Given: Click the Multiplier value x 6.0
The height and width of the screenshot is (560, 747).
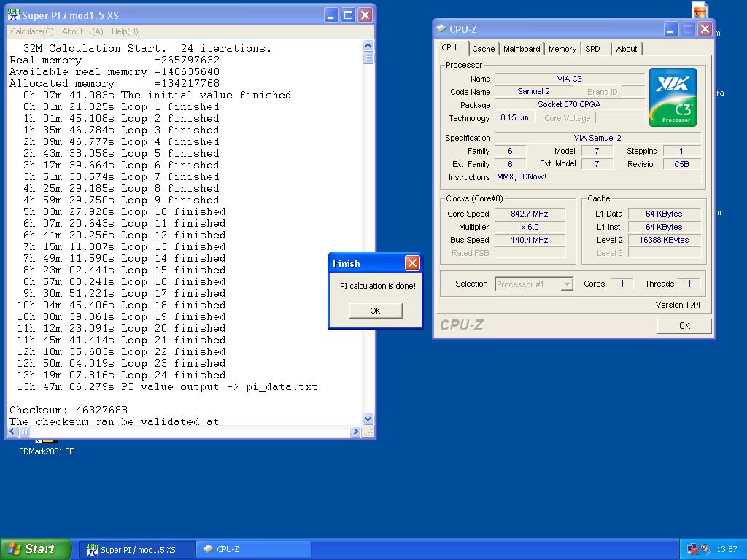Looking at the screenshot, I should (x=530, y=227).
